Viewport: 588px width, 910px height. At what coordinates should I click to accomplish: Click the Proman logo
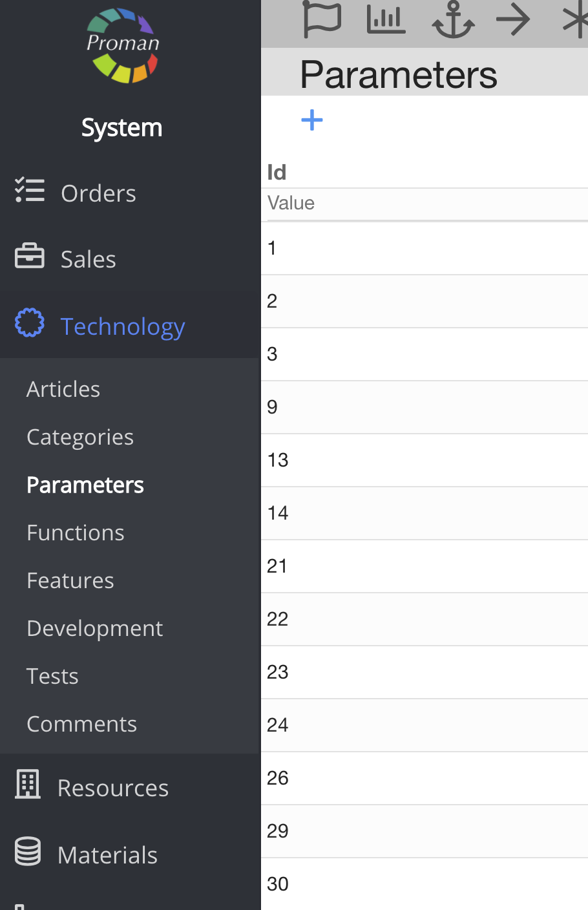123,45
